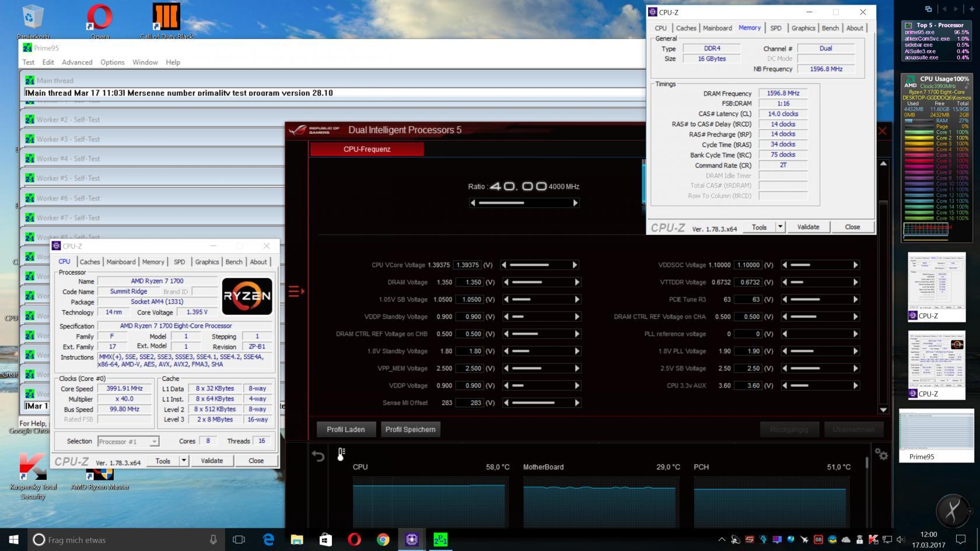Switch to Prime95 taskbar button
This screenshot has width=980, height=551.
click(x=440, y=539)
